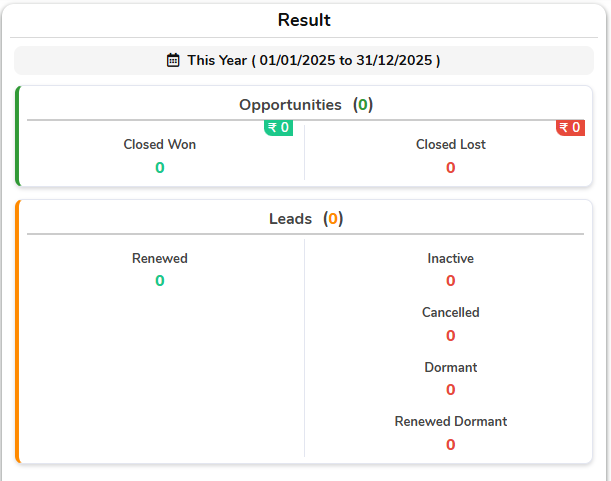Open the Cancelled leads count

pos(451,336)
